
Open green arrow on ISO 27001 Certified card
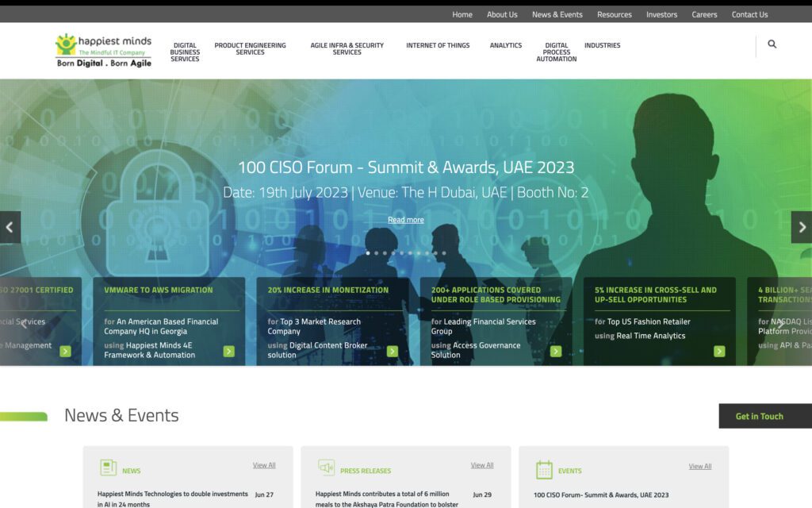(65, 352)
